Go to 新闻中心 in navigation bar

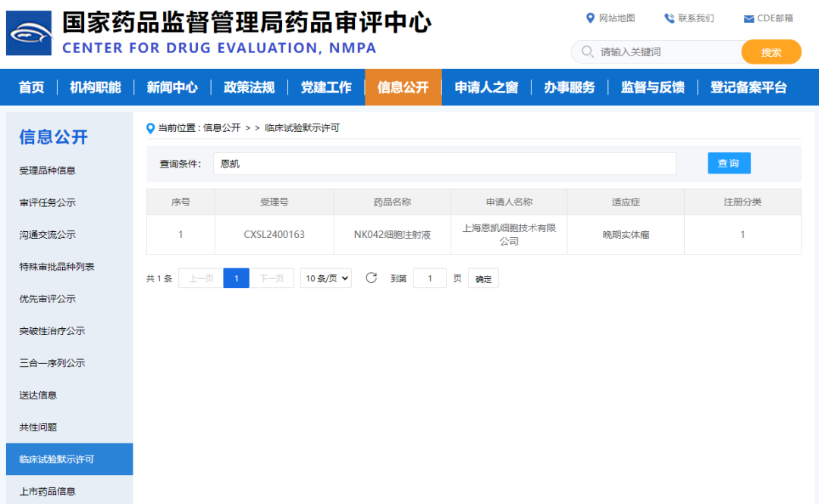(x=172, y=87)
